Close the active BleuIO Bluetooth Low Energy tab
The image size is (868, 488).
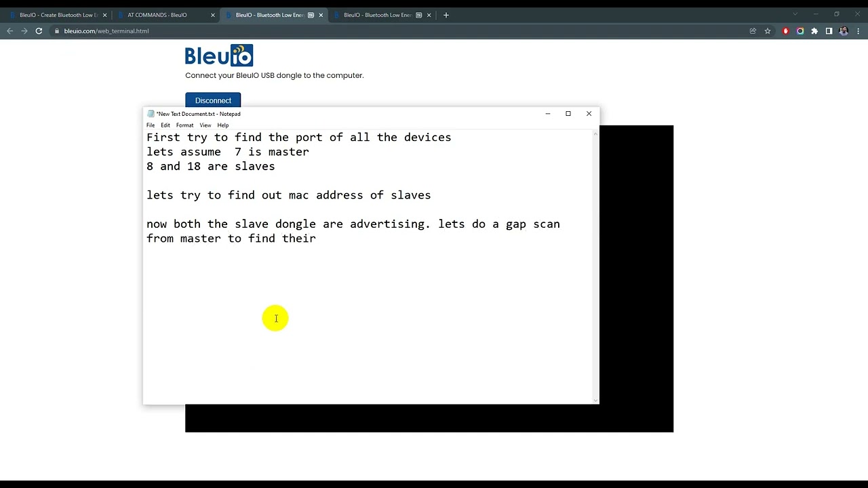[321, 15]
